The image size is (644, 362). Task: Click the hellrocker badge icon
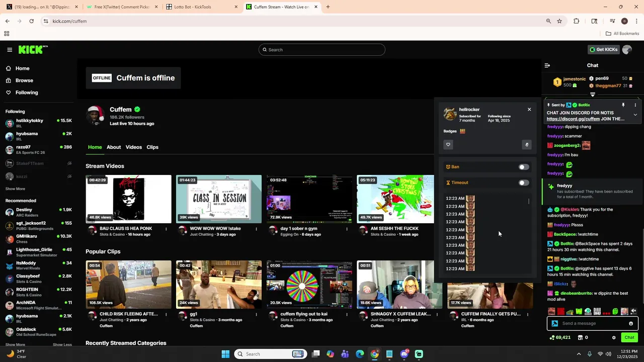(x=462, y=131)
